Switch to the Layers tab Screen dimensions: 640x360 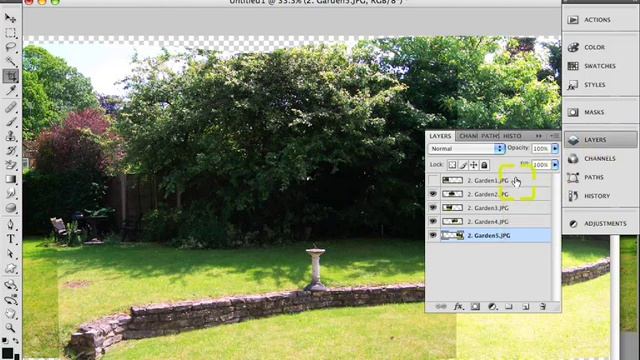point(440,136)
